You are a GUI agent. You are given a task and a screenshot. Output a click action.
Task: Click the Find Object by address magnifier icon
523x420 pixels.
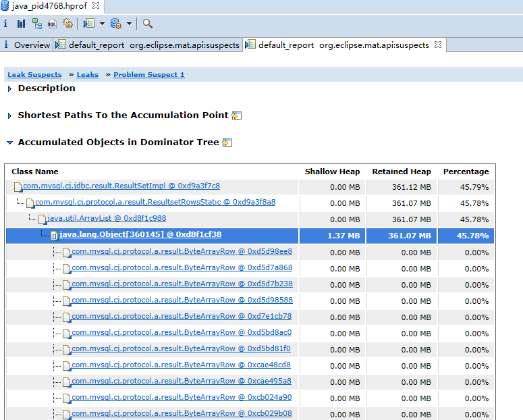pos(147,24)
